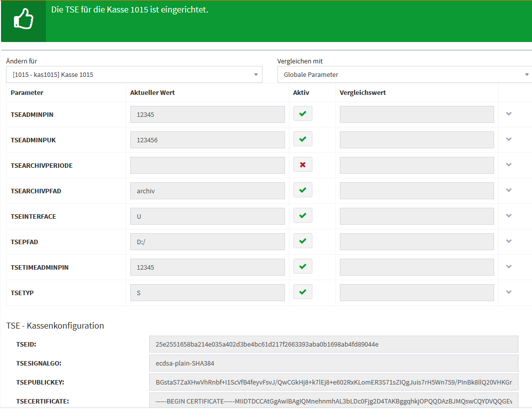
Task: Click the TSEID value field
Action: point(333,344)
